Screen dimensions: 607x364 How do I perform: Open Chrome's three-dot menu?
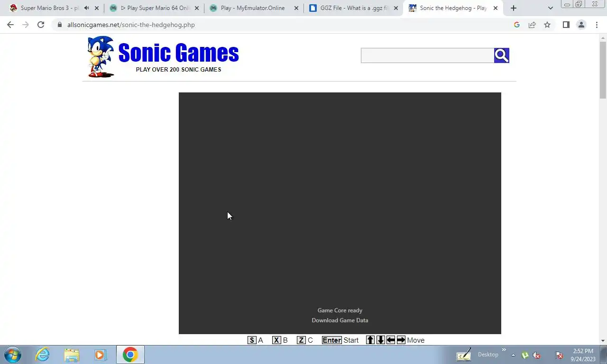click(597, 25)
